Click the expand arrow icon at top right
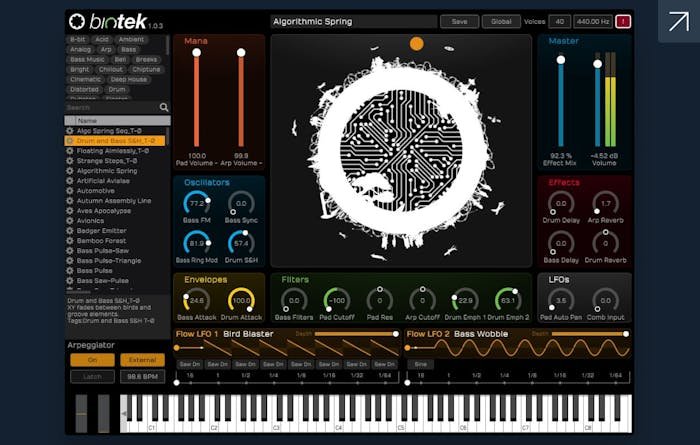The image size is (700, 445). coord(679,21)
